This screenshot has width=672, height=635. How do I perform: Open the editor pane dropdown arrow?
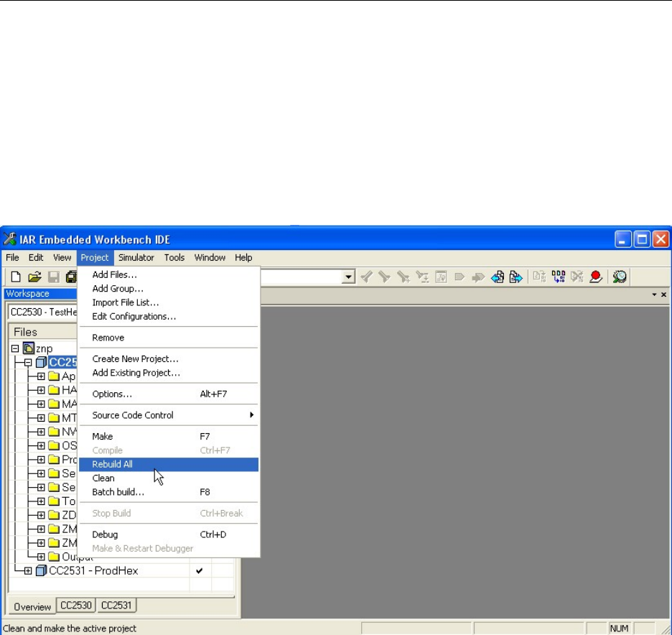(654, 295)
